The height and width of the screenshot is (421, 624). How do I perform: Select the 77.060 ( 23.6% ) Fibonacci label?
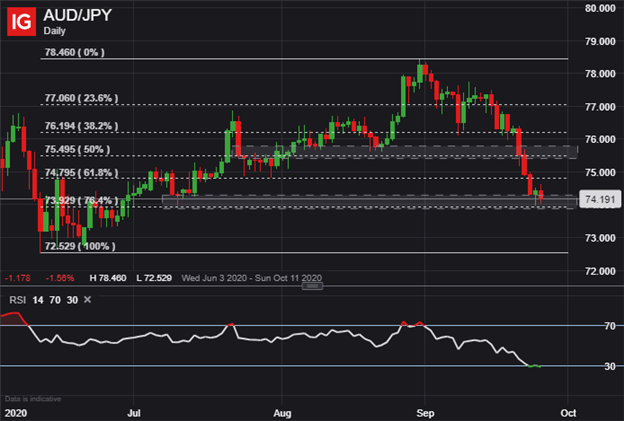click(x=81, y=98)
